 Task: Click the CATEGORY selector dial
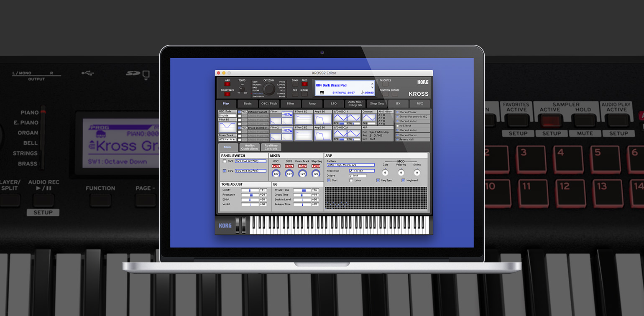[x=269, y=89]
